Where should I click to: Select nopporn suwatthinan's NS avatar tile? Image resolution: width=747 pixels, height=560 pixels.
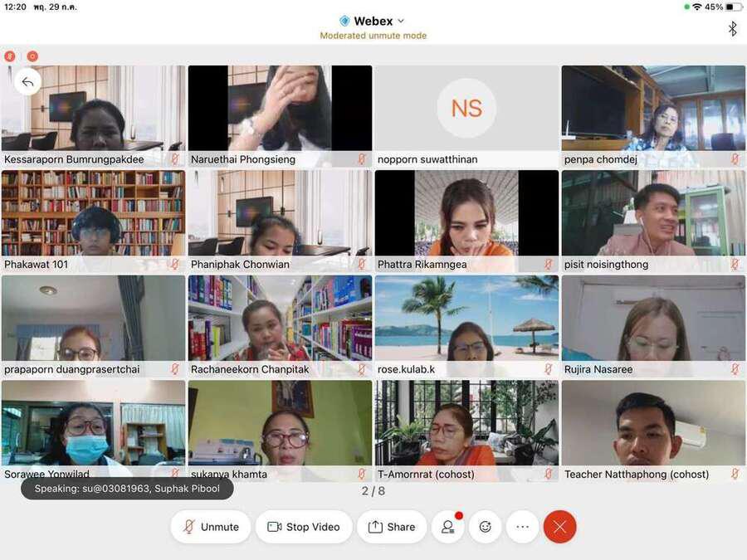pos(466,109)
